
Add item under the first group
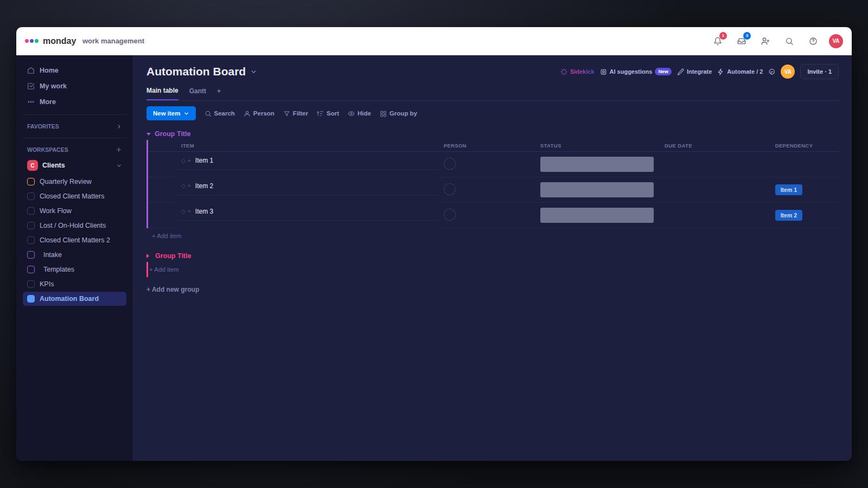click(x=167, y=236)
